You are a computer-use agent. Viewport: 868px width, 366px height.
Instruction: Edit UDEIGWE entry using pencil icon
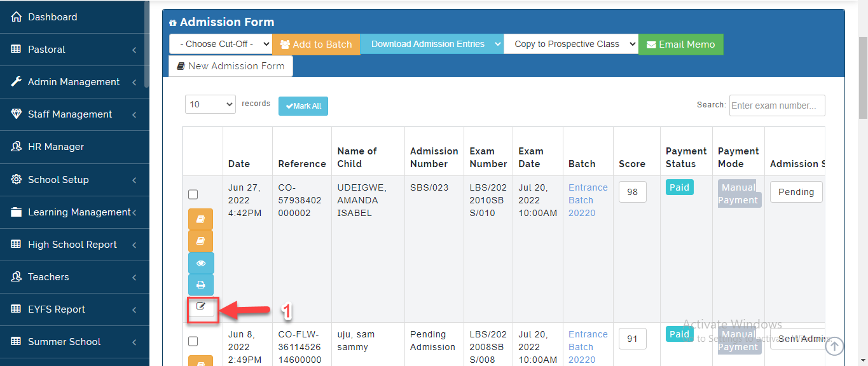[x=201, y=306]
